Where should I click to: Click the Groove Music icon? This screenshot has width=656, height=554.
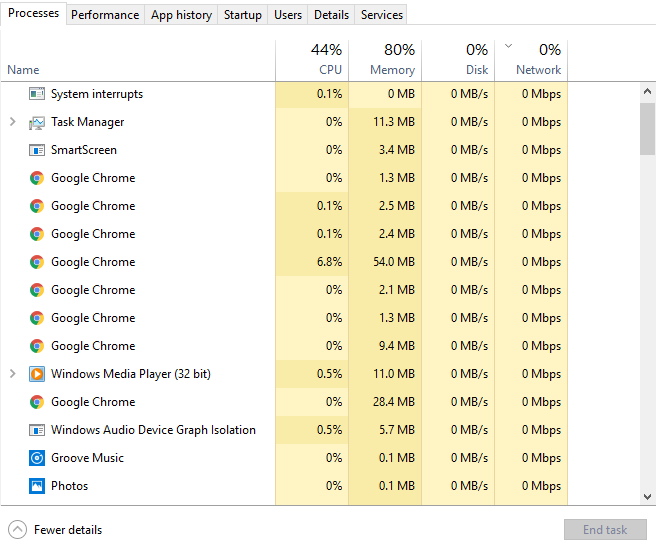[37, 458]
